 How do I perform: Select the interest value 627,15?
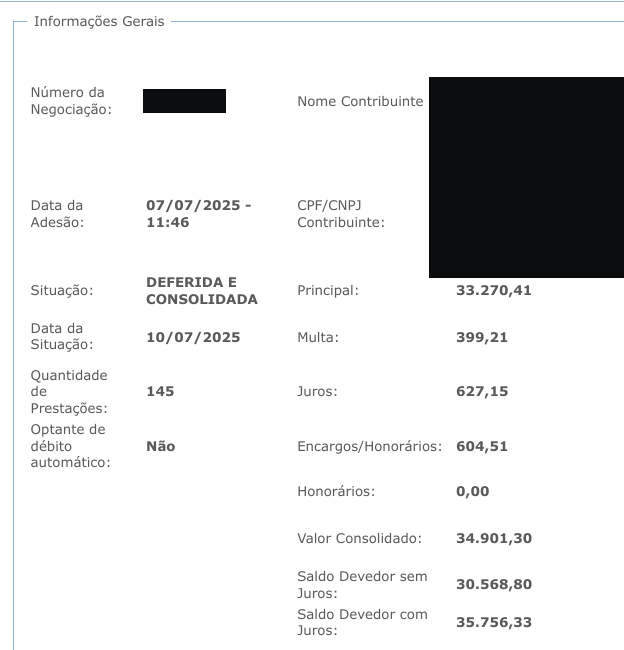coord(482,391)
